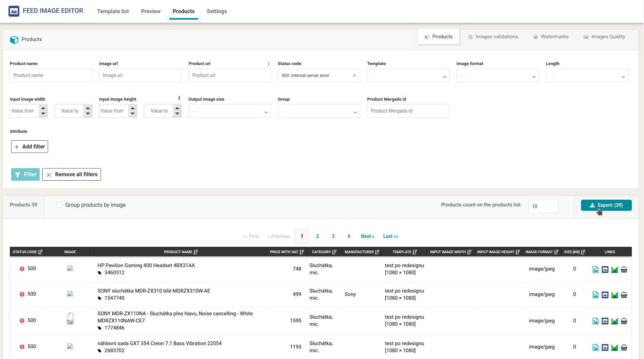Open Feed Image Editor link for GXT 354 Creon row
This screenshot has width=644, height=359.
pos(605,347)
